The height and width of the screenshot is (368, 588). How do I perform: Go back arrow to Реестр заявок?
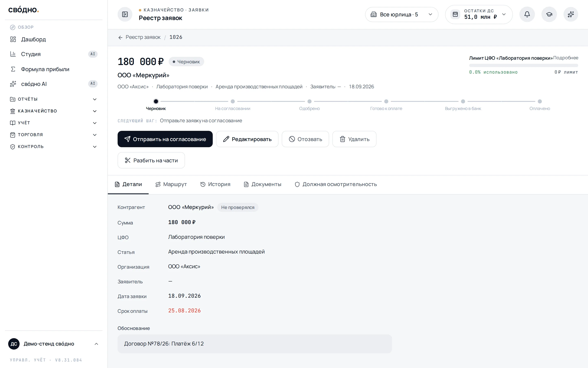120,37
